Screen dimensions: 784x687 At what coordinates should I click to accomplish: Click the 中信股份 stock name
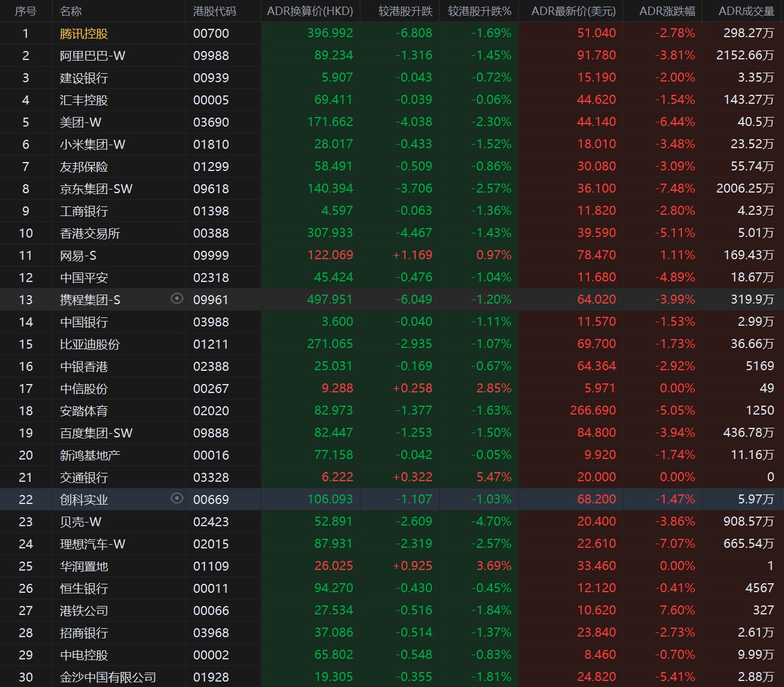[x=84, y=389]
